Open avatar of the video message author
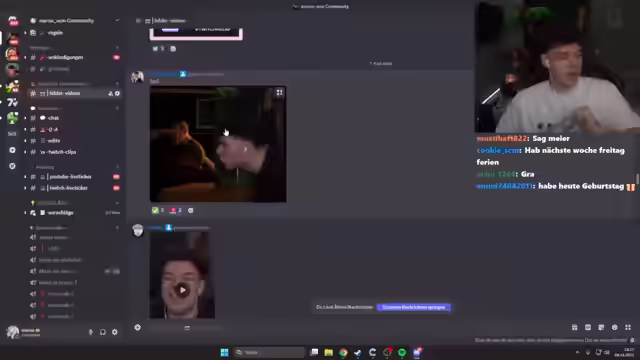Viewport: 640px width, 360px height. [138, 230]
